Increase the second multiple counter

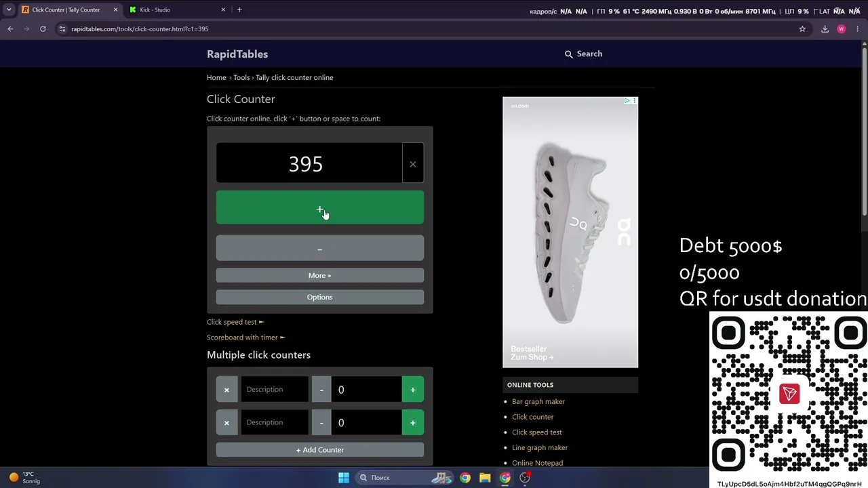click(x=413, y=423)
